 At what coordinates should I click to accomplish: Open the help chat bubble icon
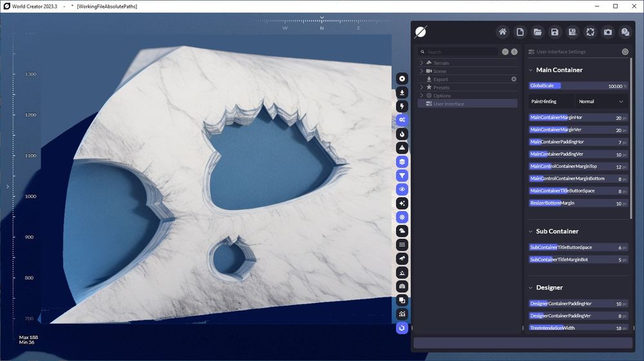625,32
